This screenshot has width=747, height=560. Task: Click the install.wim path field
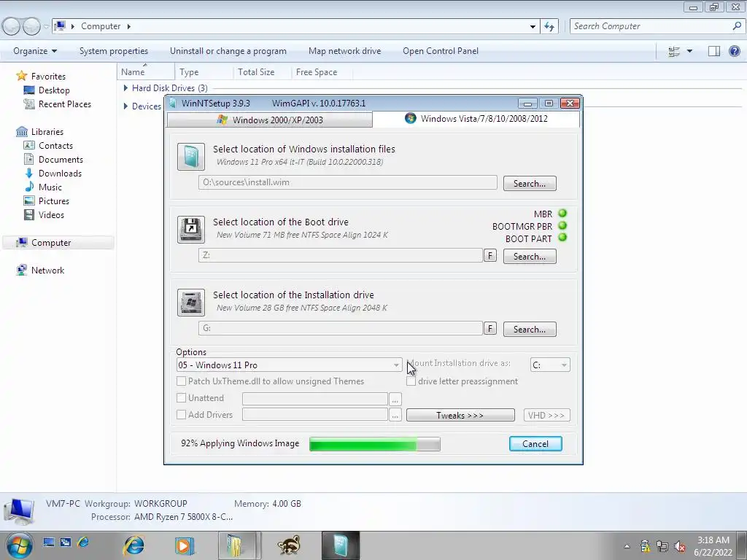click(348, 182)
